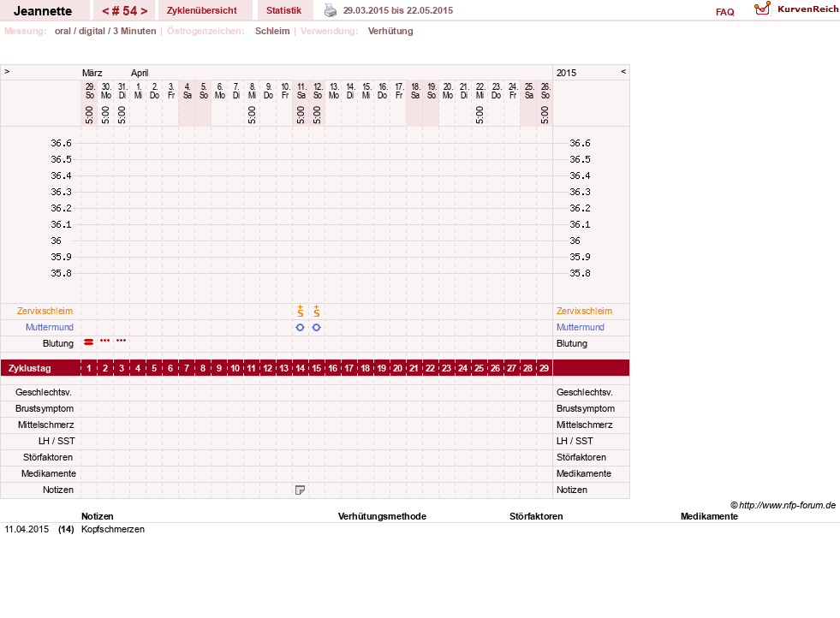Click the note date 11.04.2015

(27, 529)
